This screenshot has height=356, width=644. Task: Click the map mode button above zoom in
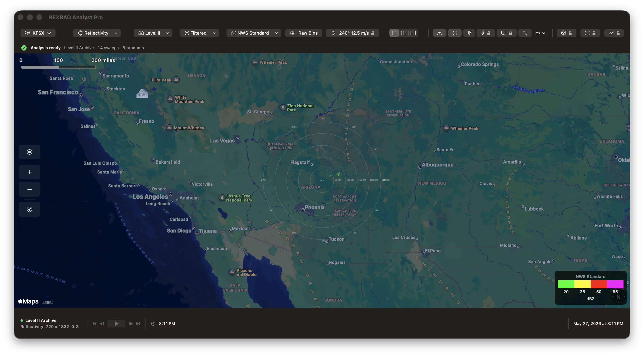pos(30,152)
